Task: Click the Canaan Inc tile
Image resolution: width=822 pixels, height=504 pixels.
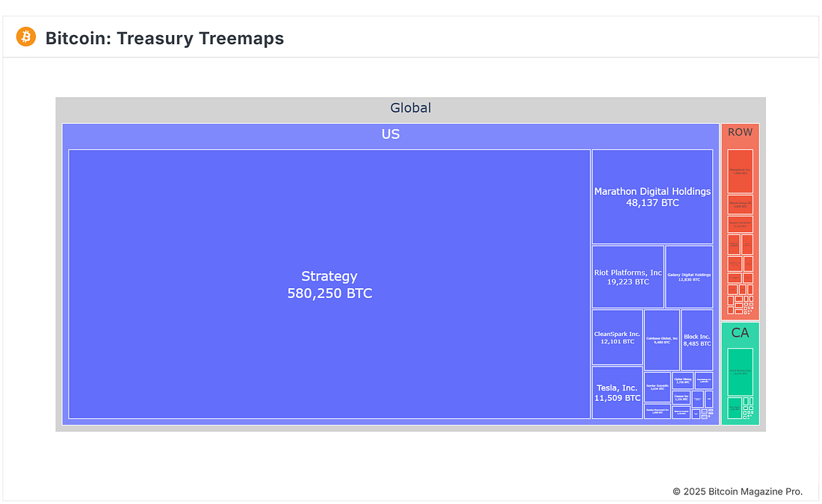Action: [x=681, y=398]
